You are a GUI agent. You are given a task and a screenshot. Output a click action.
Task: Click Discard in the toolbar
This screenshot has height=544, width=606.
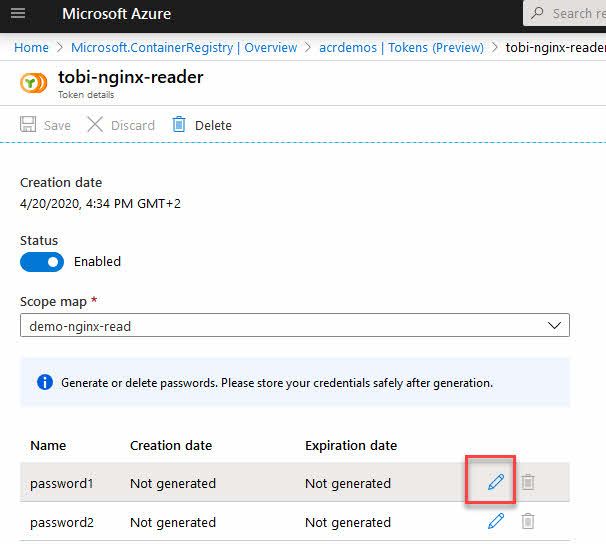pos(121,125)
